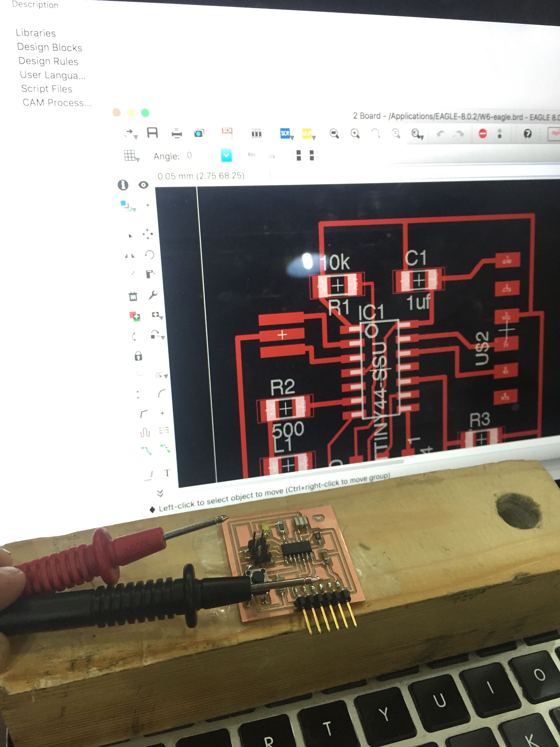
Task: Click the Info tool icon
Action: click(x=123, y=185)
